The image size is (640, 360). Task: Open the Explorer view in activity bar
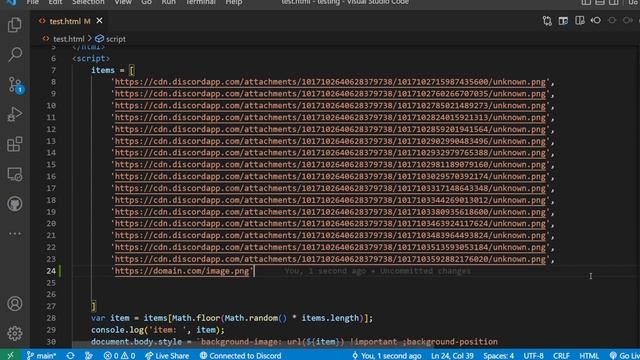15,25
